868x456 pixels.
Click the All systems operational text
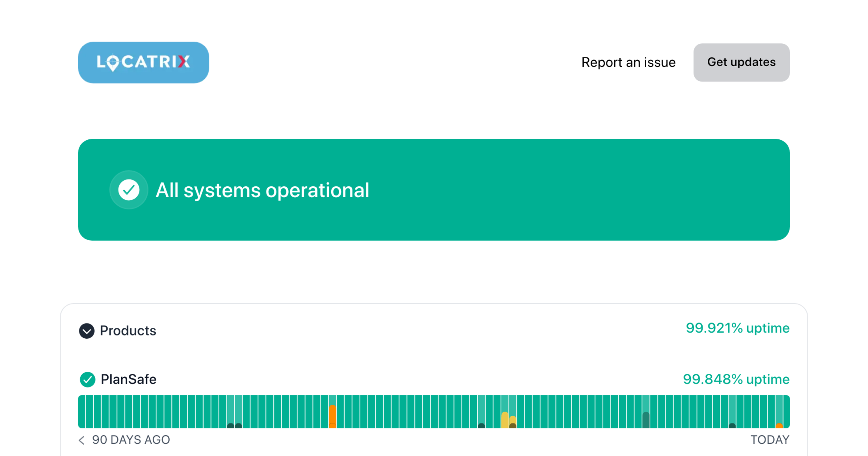pyautogui.click(x=262, y=190)
